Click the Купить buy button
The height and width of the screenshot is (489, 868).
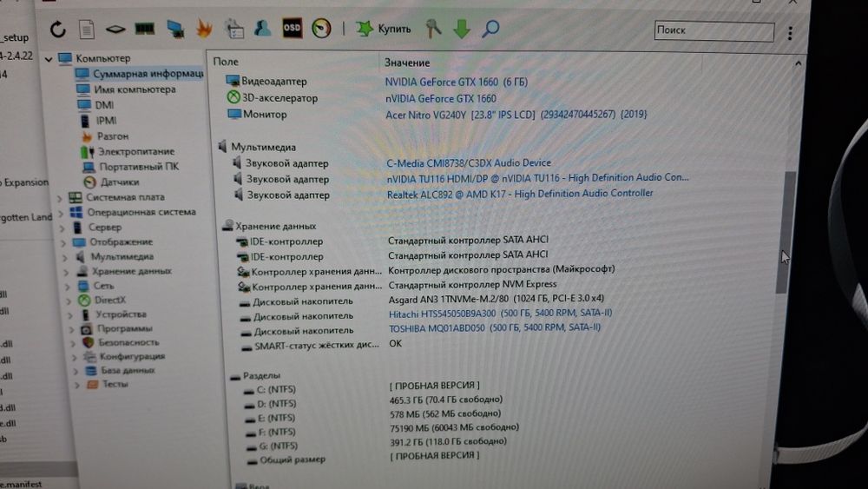[383, 29]
